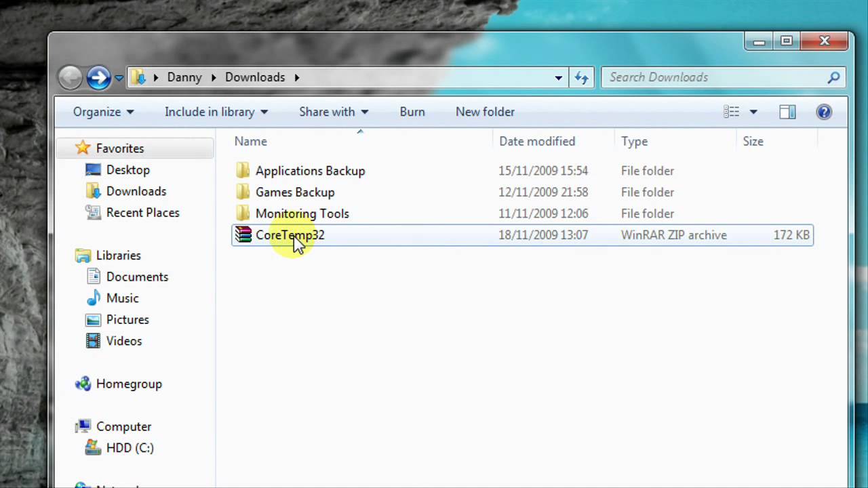Screen dimensions: 868x488
Task: Click the 172 KB size cell
Action: pos(791,235)
